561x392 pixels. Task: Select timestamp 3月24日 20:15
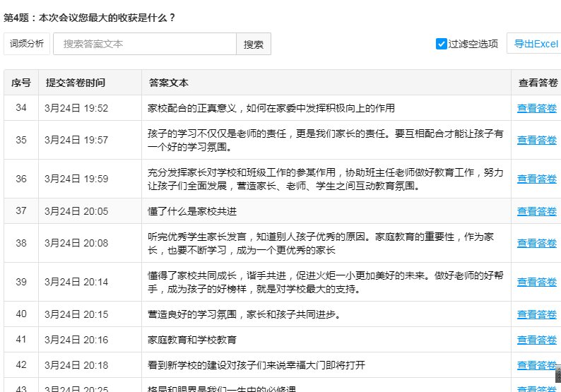pyautogui.click(x=76, y=314)
